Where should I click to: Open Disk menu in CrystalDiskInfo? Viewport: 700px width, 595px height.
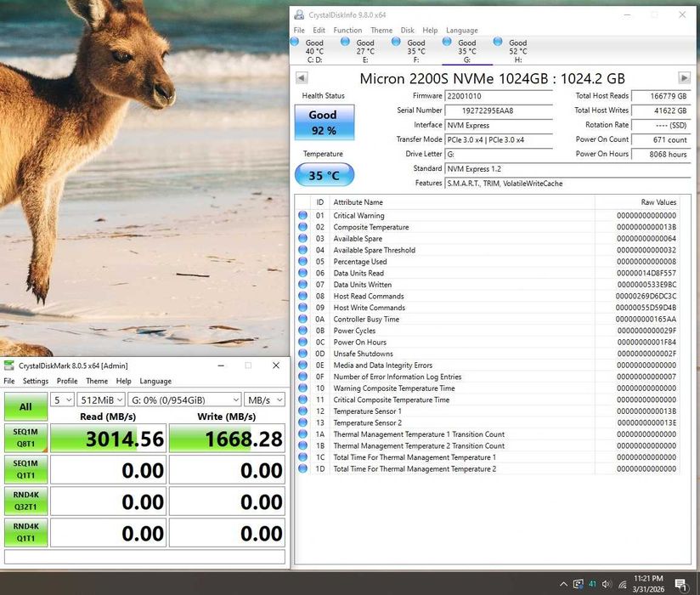coord(407,30)
